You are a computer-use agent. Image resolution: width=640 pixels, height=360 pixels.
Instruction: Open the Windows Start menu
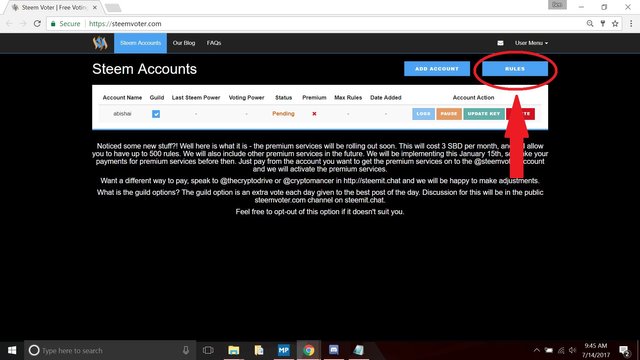point(12,350)
